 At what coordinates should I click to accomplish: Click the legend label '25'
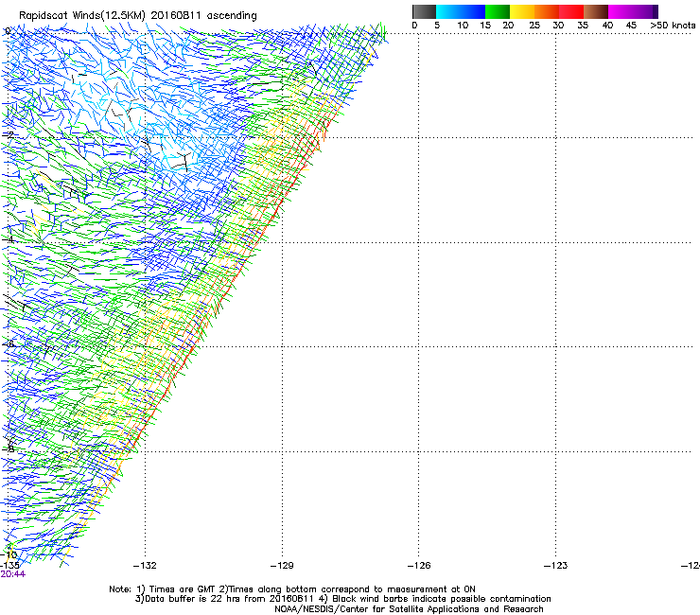click(x=534, y=26)
